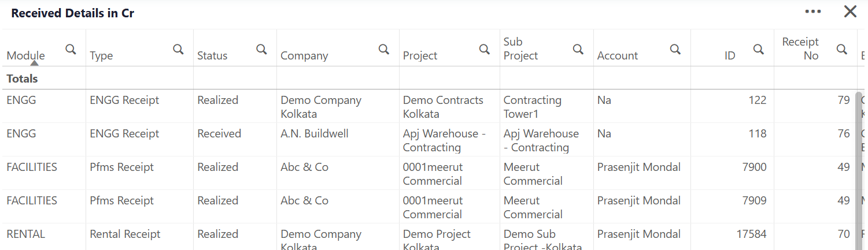Image resolution: width=868 pixels, height=250 pixels.
Task: Click Project column search magnifier
Action: coord(485,49)
